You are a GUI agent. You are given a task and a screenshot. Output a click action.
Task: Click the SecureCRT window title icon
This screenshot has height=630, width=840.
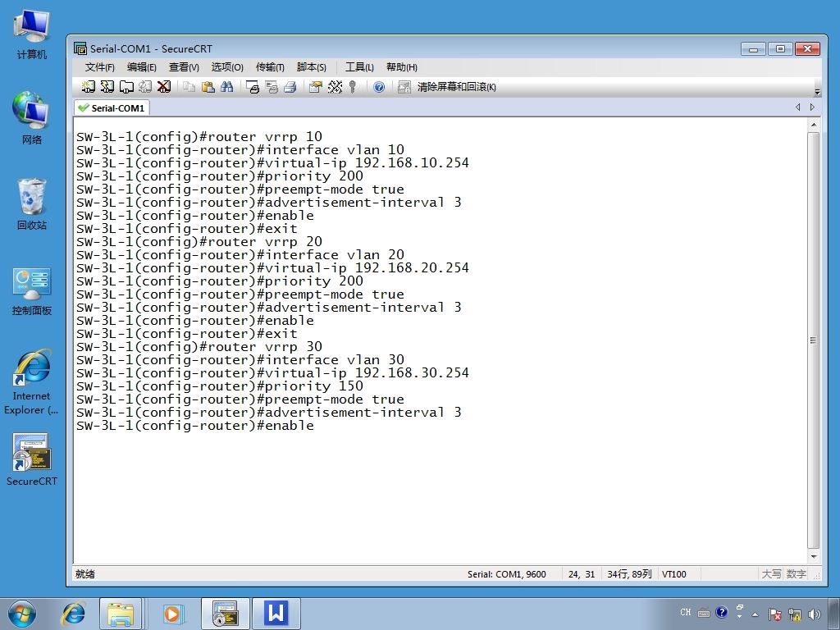point(80,48)
